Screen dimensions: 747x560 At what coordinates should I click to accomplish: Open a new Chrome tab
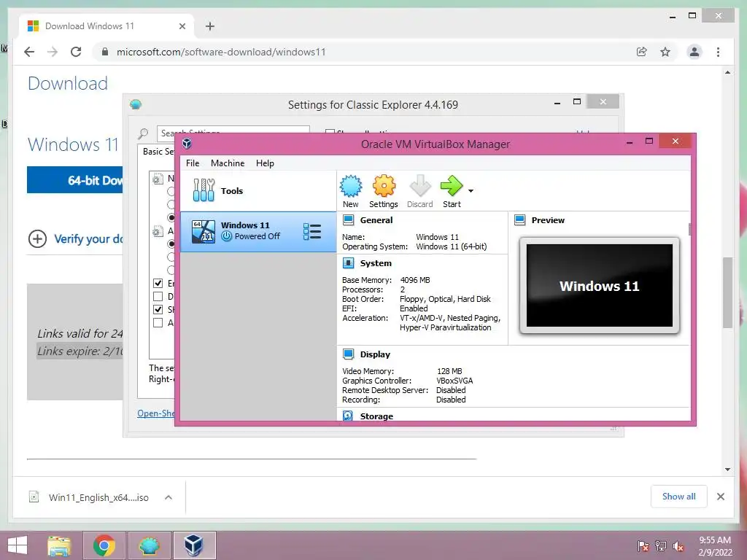[x=210, y=26]
